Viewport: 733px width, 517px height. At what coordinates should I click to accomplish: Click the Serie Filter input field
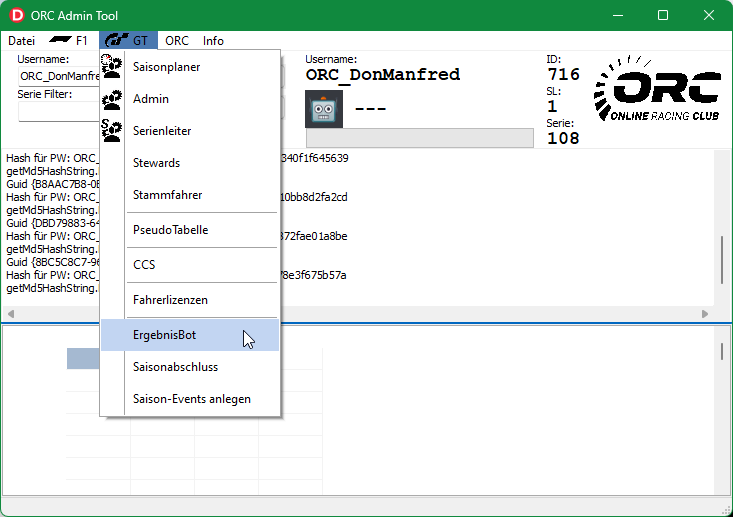point(58,111)
